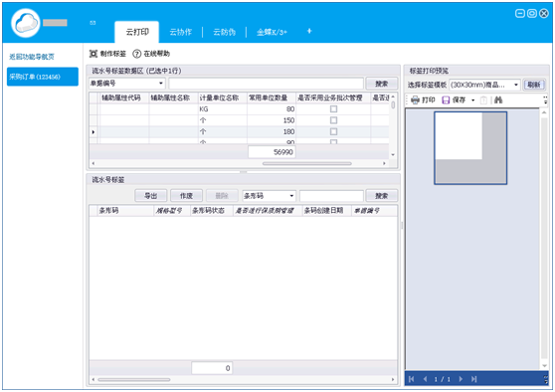Expand the 保存 save options arrow
This screenshot has width=555, height=392.
click(x=472, y=100)
